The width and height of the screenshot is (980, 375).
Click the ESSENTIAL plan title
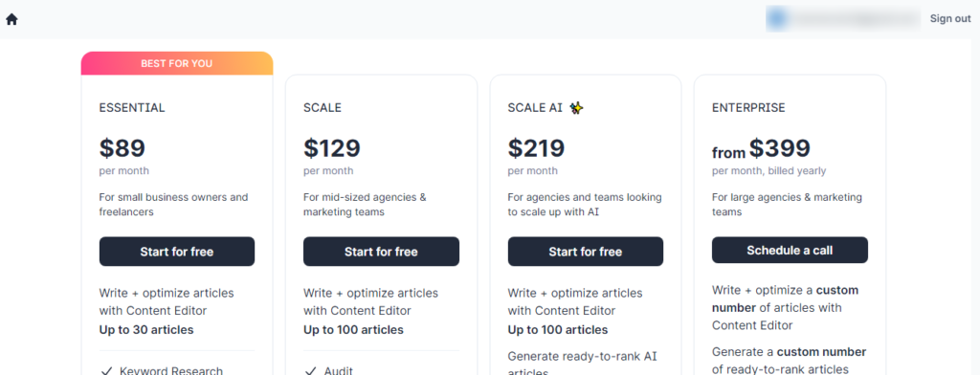tap(132, 108)
